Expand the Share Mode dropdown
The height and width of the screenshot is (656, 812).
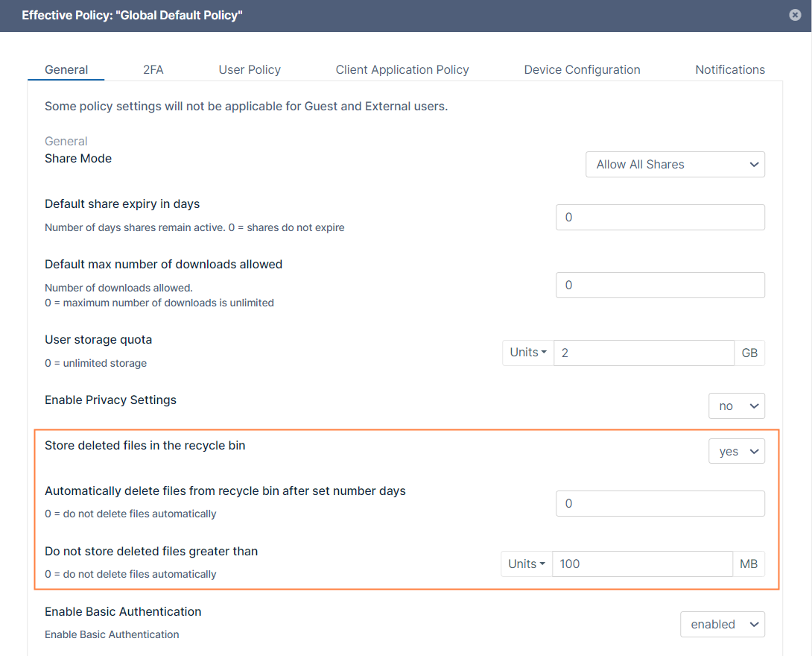[675, 165]
